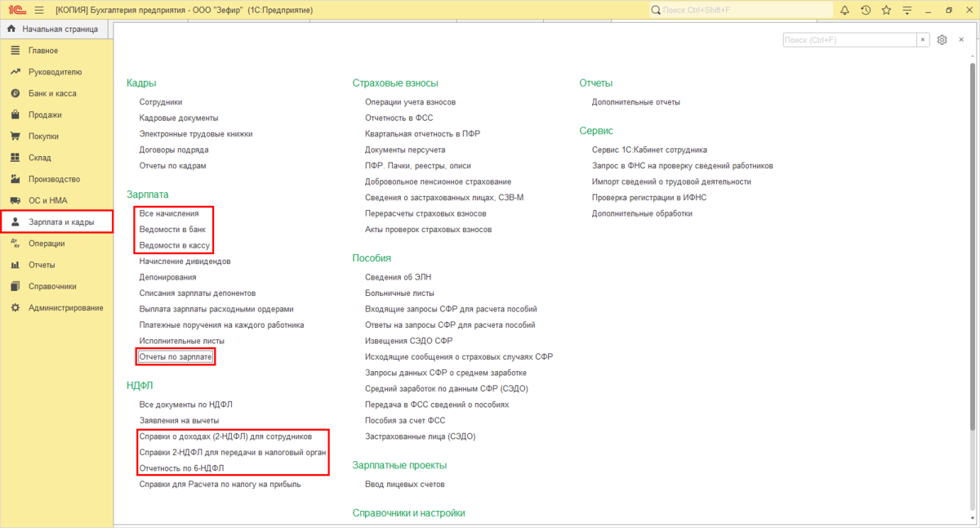Open the Администрирование section
This screenshot has width=980, height=528.
[x=56, y=308]
